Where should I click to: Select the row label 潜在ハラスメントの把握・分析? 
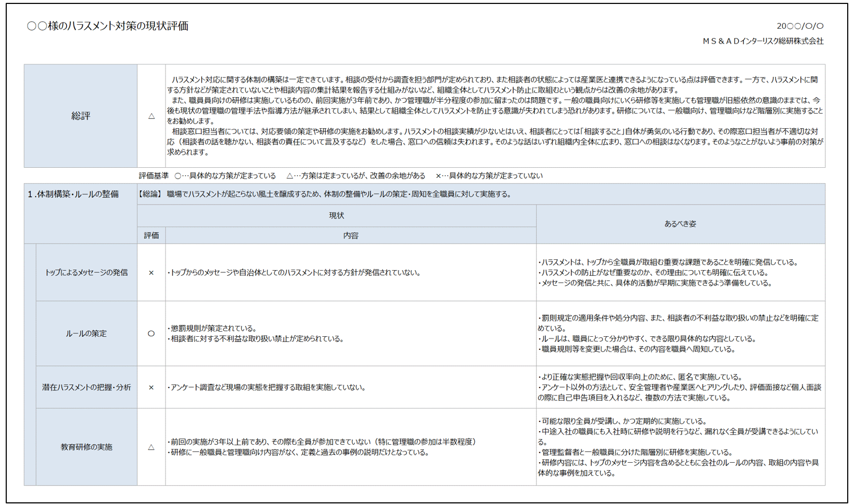[x=86, y=387]
